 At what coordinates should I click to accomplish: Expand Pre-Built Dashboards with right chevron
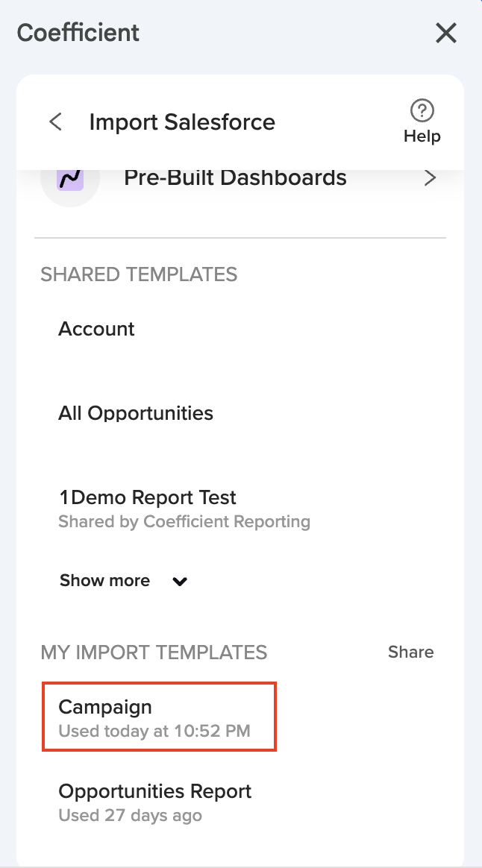point(430,178)
